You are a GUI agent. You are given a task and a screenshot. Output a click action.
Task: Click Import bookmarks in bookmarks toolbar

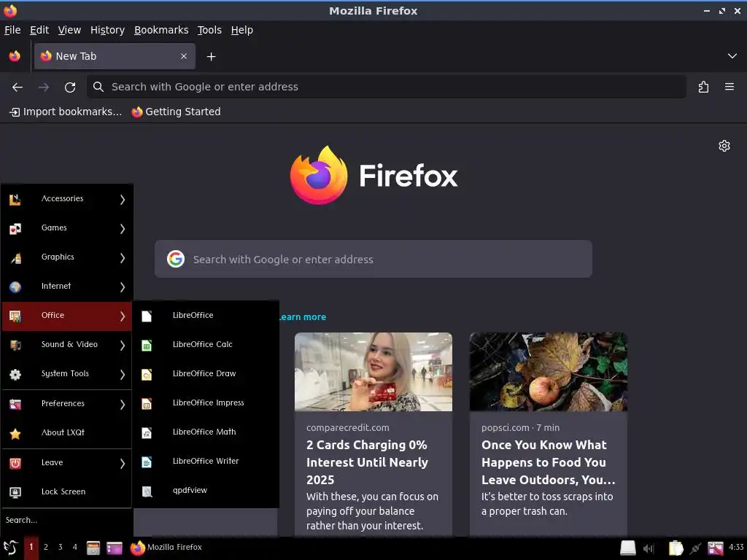point(66,112)
